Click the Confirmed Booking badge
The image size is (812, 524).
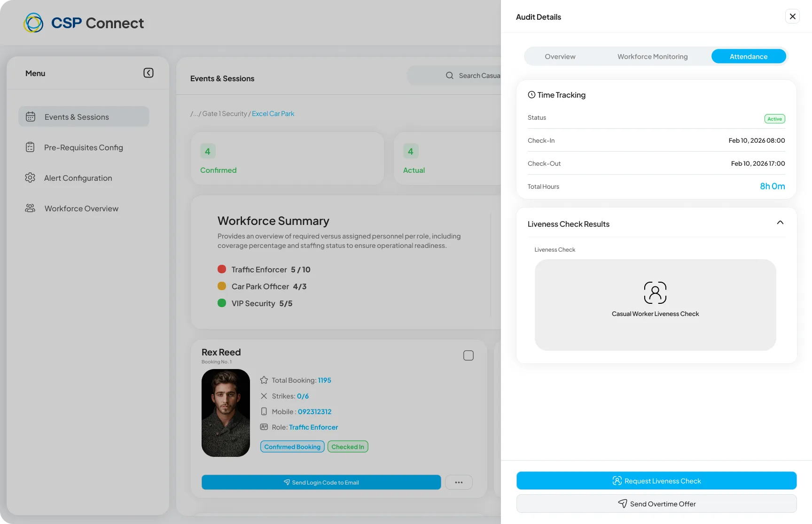[292, 447]
